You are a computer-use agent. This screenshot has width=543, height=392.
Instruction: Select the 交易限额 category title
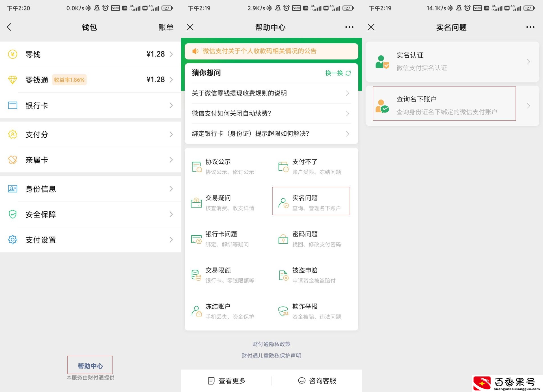[x=218, y=270]
